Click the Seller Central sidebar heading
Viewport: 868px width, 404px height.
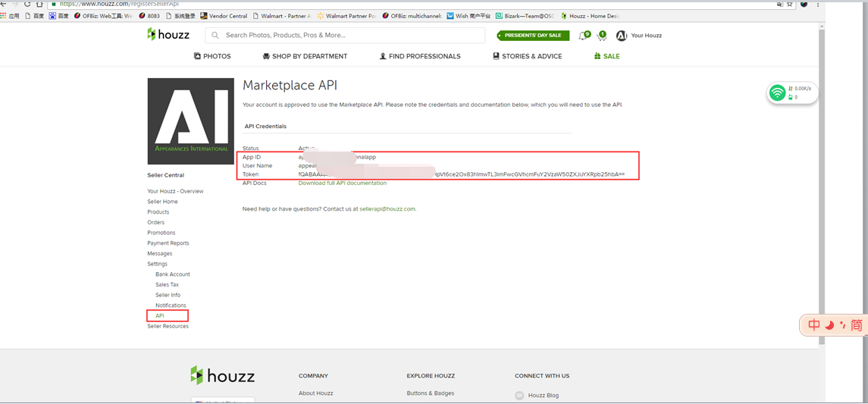165,175
